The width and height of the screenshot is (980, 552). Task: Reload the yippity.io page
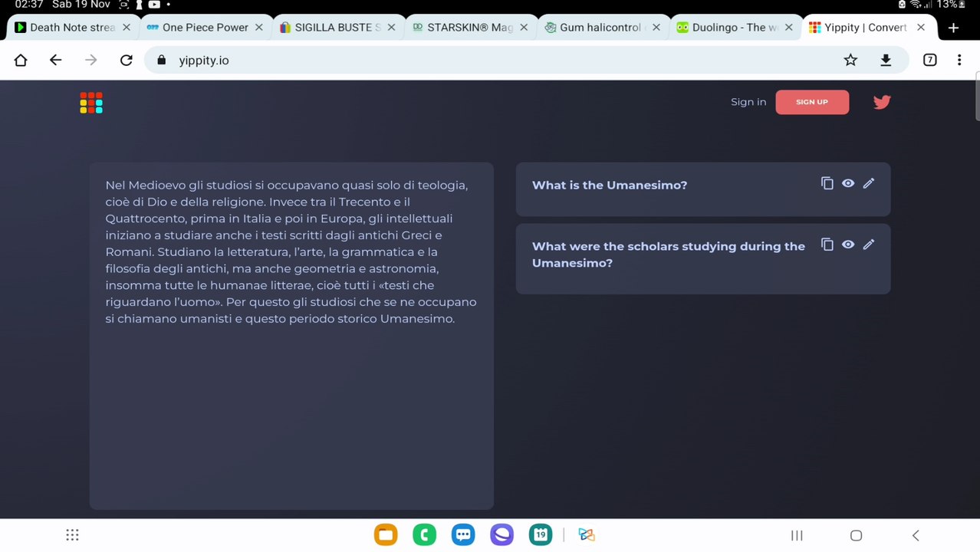click(127, 60)
